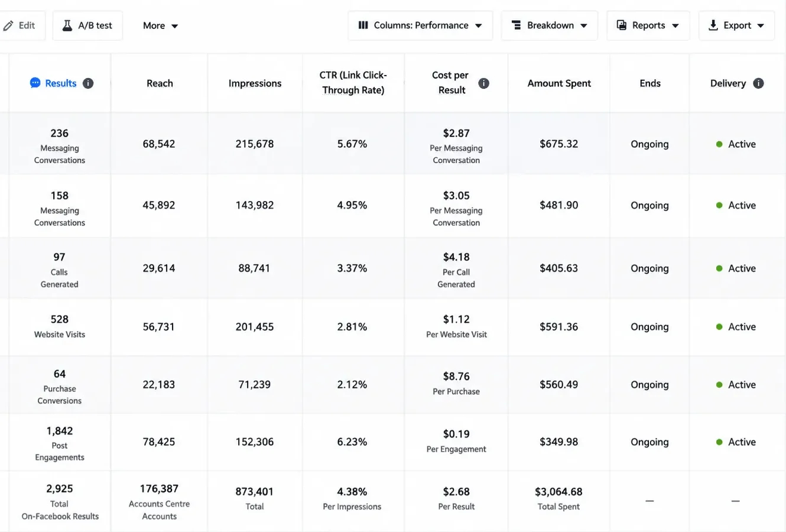
Task: Click the green status dot in the $349.98 row
Action: click(719, 442)
